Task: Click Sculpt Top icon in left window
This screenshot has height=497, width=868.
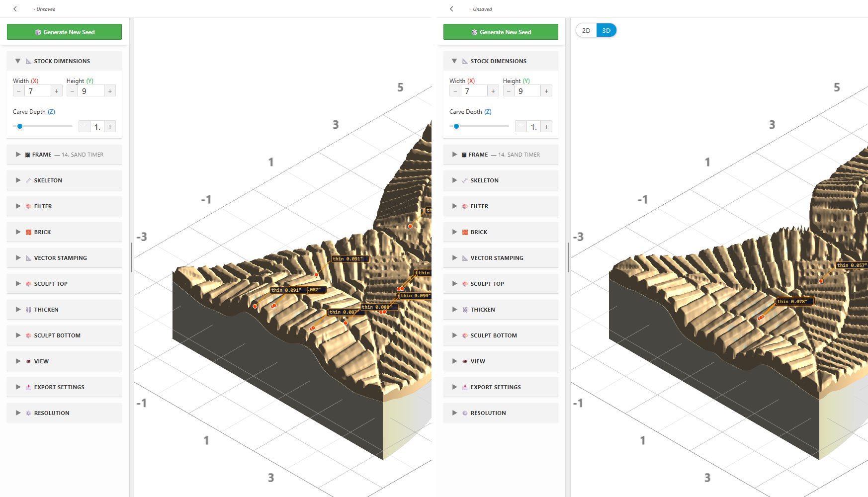Action: (x=28, y=284)
